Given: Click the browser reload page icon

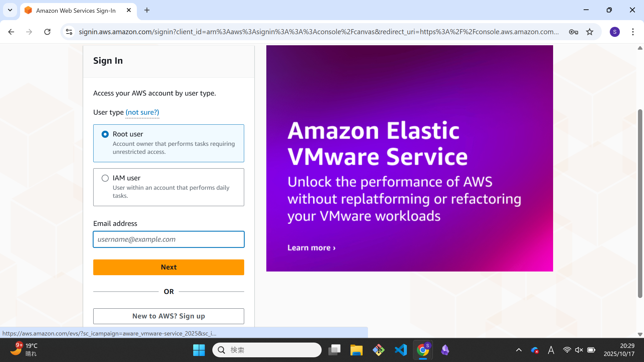Looking at the screenshot, I should point(47,32).
